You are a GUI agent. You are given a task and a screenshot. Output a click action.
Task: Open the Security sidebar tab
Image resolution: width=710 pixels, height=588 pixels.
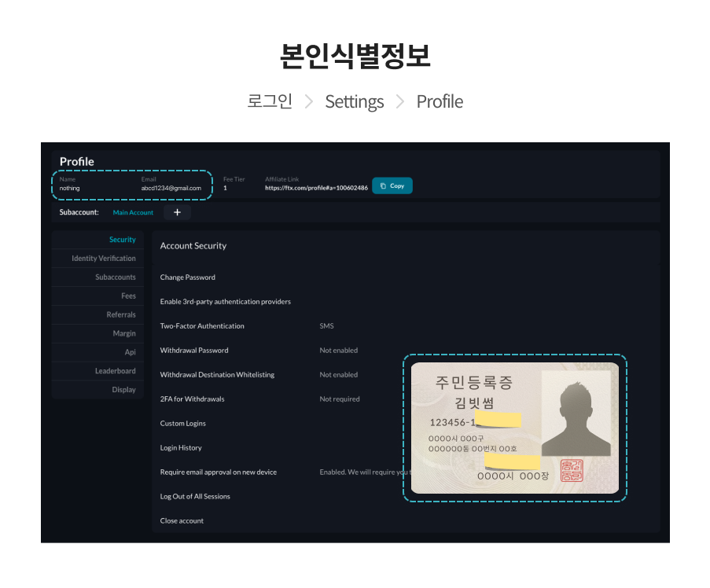pyautogui.click(x=97, y=240)
